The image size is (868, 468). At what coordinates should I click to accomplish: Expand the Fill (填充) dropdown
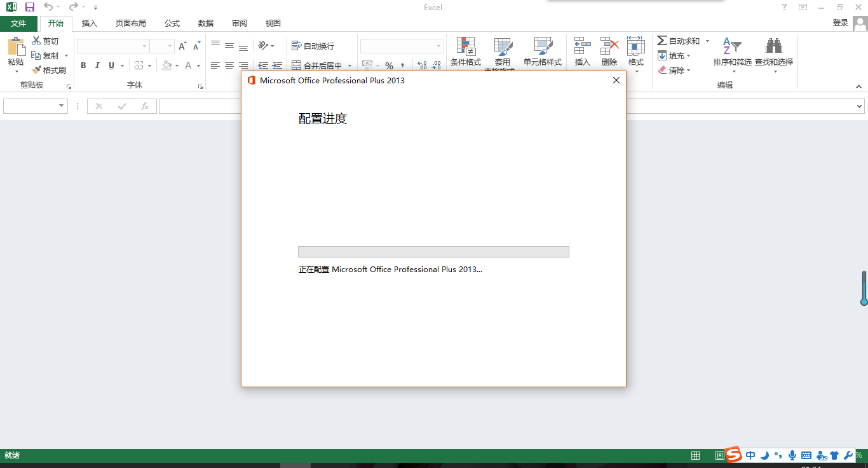[688, 55]
